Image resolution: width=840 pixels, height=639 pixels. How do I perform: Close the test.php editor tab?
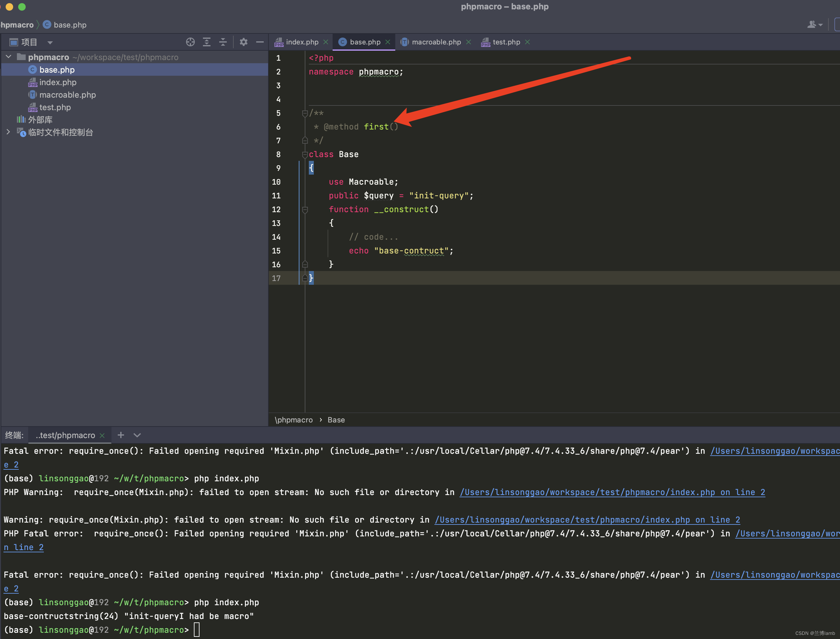(x=527, y=42)
